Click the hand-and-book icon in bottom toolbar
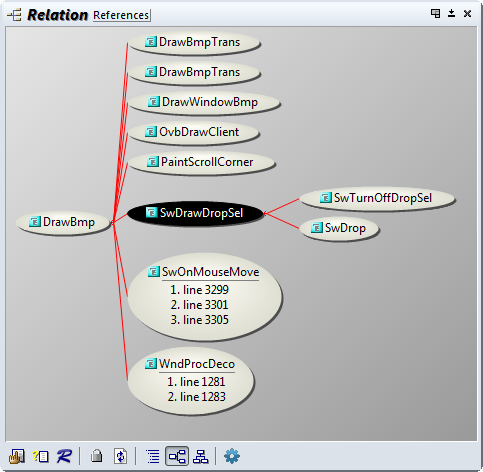Viewport: 483px width, 472px height. pyautogui.click(x=17, y=456)
